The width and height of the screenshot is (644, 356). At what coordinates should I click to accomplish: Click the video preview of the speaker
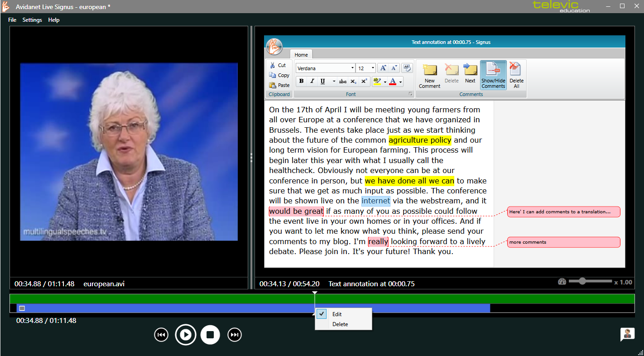pos(129,152)
